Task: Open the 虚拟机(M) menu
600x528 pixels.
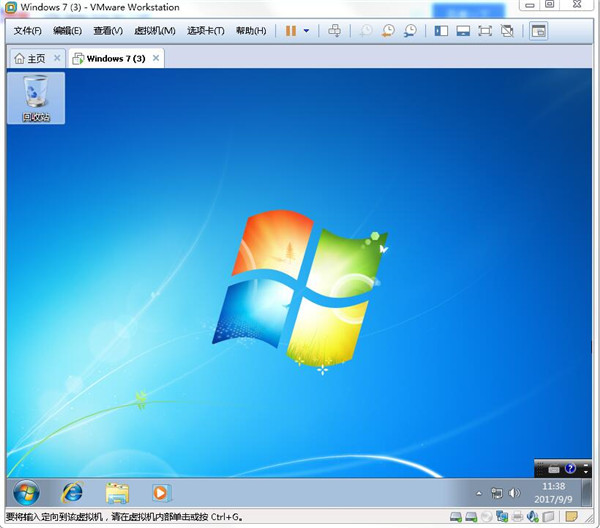Action: click(x=155, y=31)
